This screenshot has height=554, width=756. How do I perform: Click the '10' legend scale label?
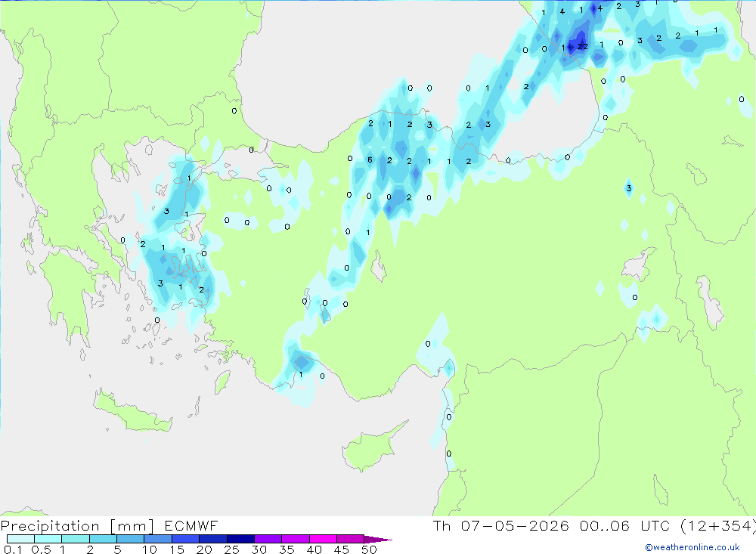coord(150,549)
